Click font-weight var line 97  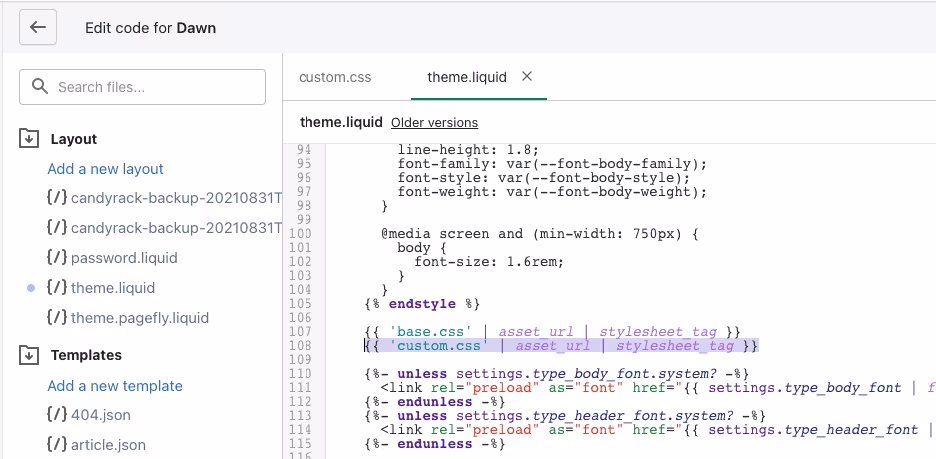coord(552,192)
